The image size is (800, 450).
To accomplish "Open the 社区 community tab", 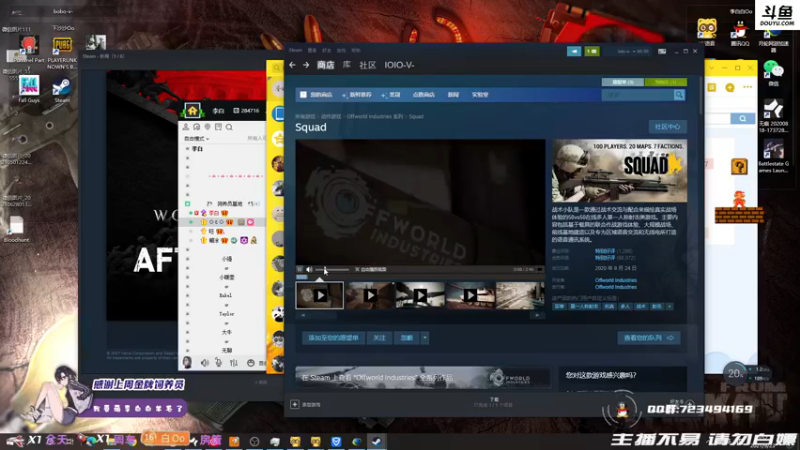I will pyautogui.click(x=367, y=65).
